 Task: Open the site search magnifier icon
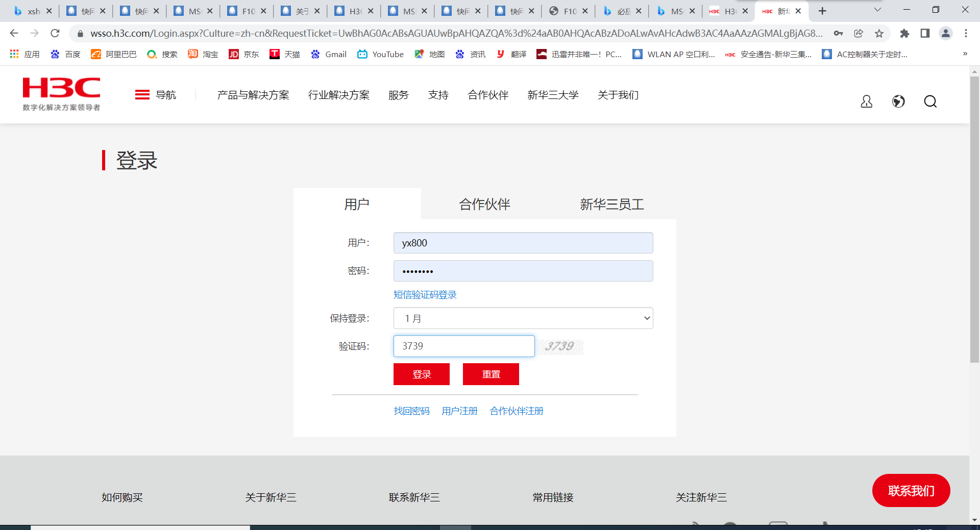pos(930,102)
